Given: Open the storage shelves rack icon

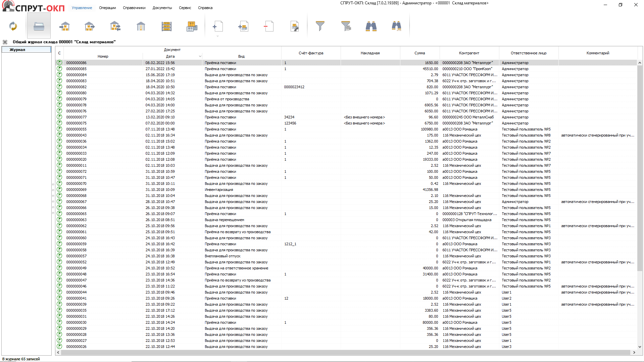Looking at the screenshot, I should pyautogui.click(x=166, y=26).
